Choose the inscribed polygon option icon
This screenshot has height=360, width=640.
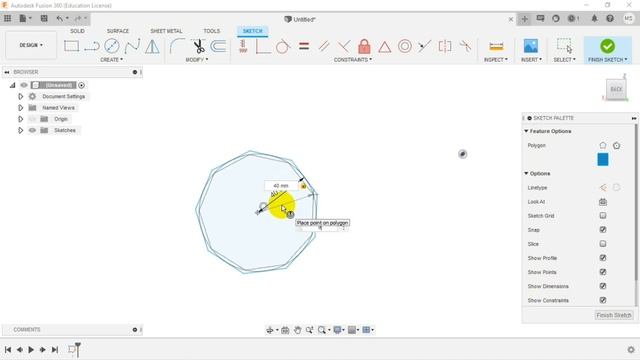pos(616,145)
